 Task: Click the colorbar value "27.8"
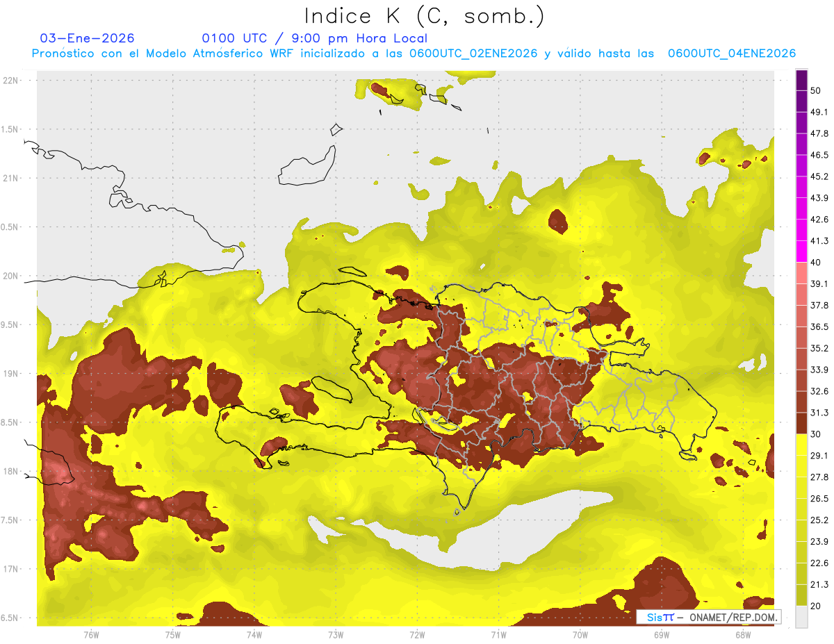tap(819, 477)
